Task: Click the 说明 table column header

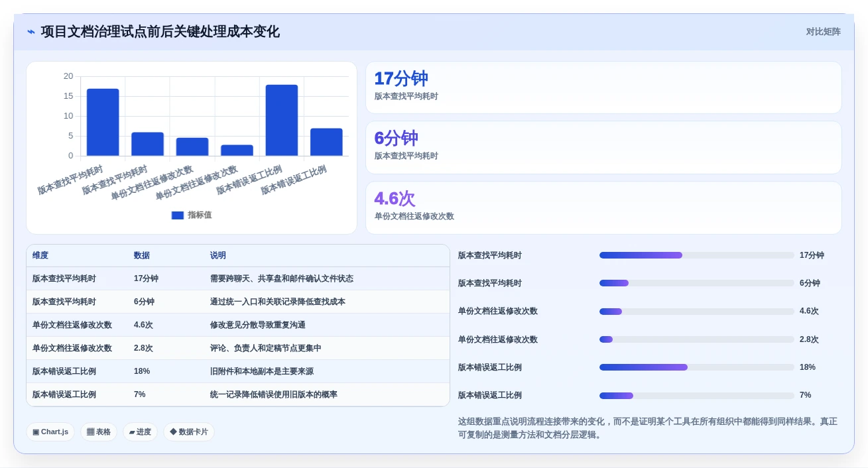Action: (x=218, y=255)
